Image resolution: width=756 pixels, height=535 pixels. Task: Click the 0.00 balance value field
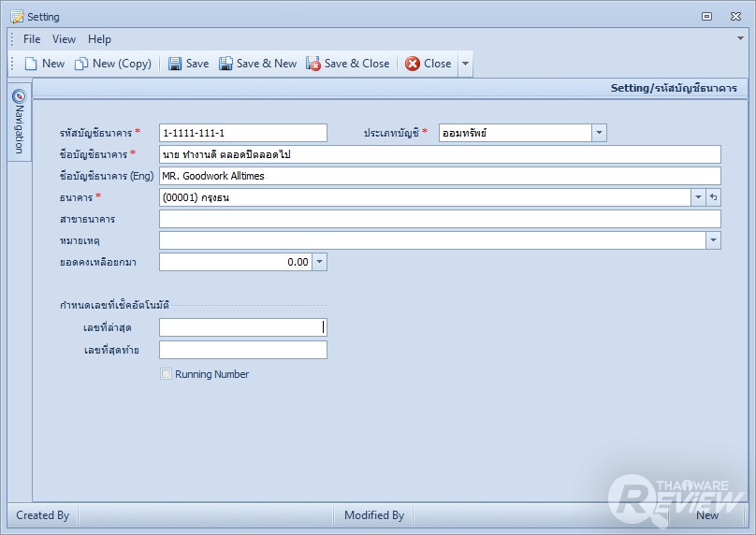click(236, 262)
